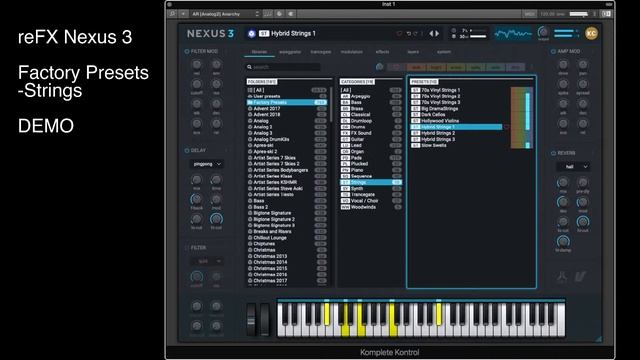Click the modulation wheel

click(x=265, y=320)
